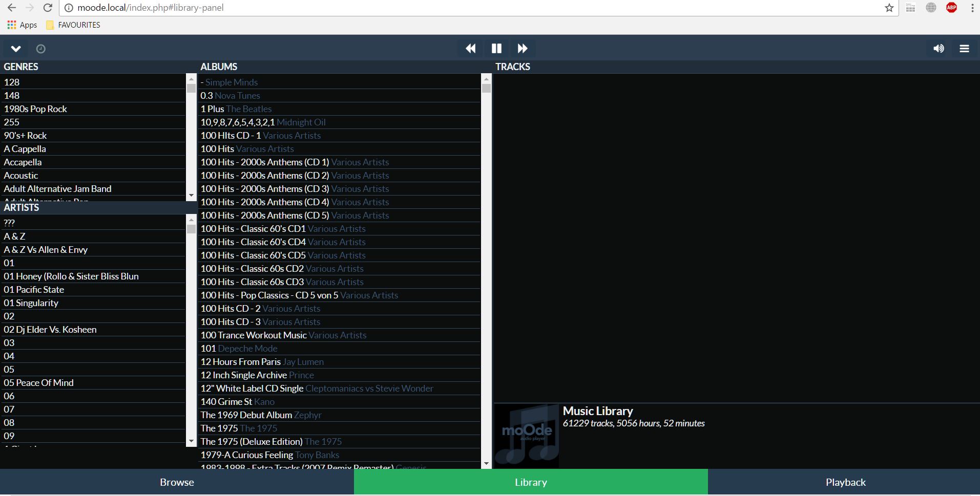Pause the current playback

click(496, 49)
